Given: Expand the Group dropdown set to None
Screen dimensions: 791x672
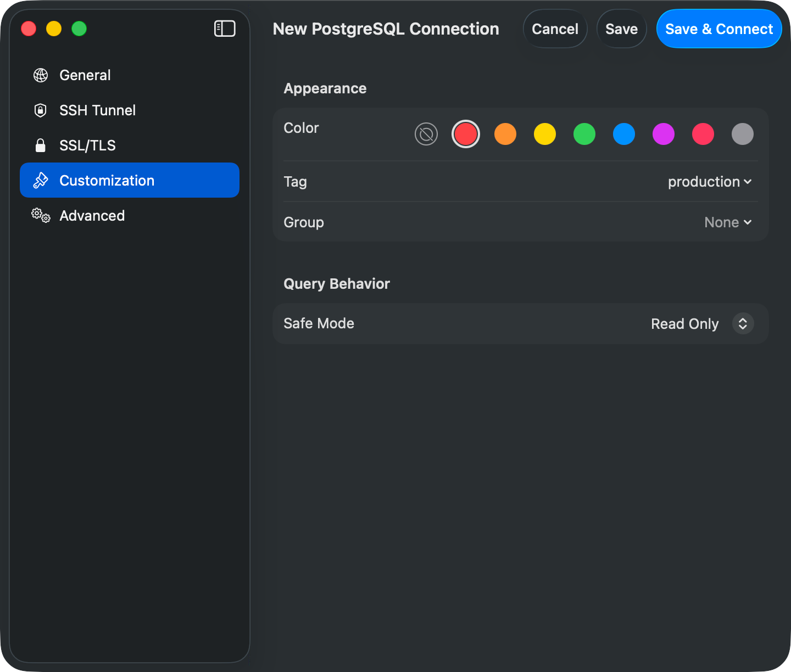Looking at the screenshot, I should coord(728,222).
